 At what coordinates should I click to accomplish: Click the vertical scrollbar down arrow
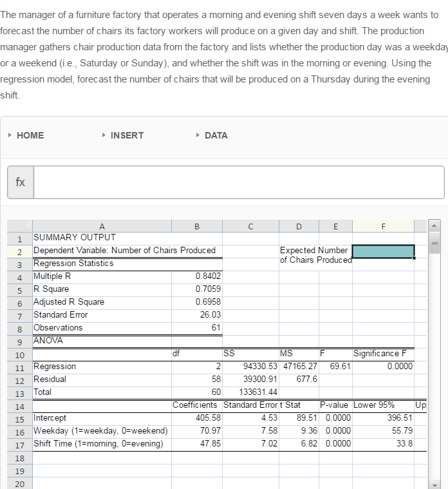pyautogui.click(x=434, y=485)
